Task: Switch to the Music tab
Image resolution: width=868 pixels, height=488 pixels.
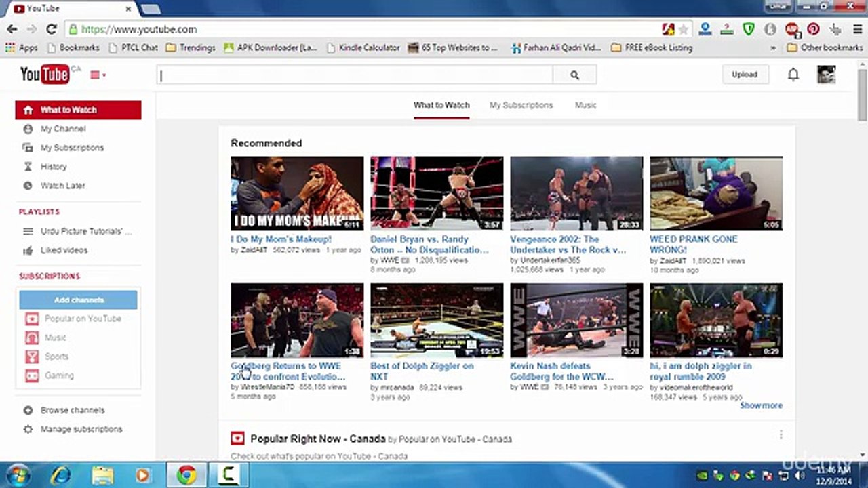Action: point(586,105)
